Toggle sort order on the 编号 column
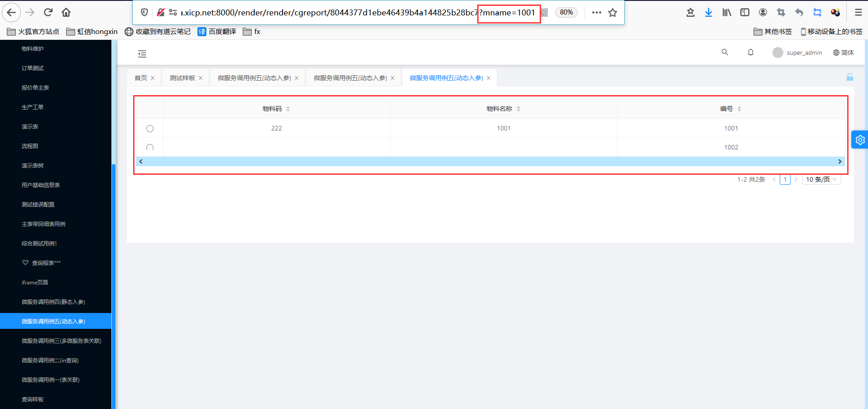Image resolution: width=868 pixels, height=409 pixels. pyautogui.click(x=739, y=108)
